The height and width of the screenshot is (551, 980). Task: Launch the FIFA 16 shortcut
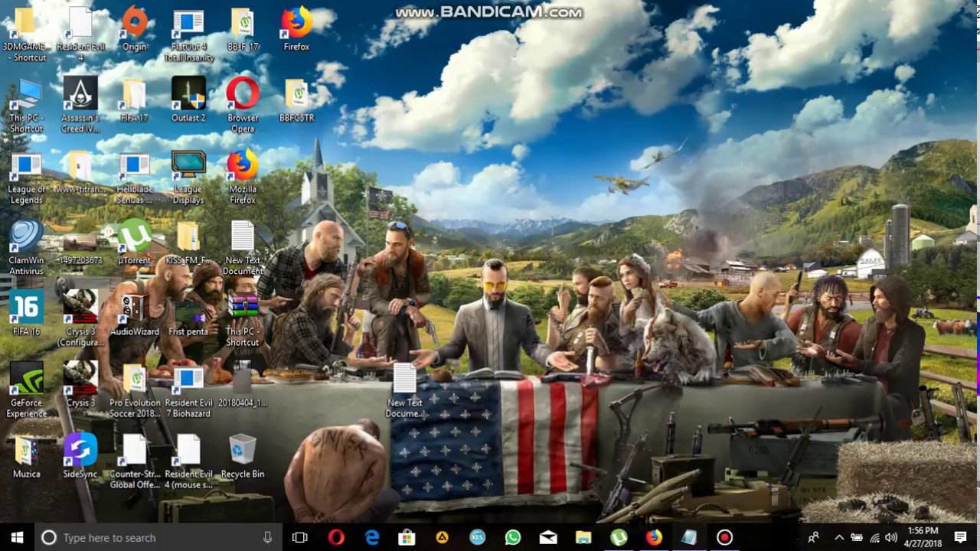[26, 314]
